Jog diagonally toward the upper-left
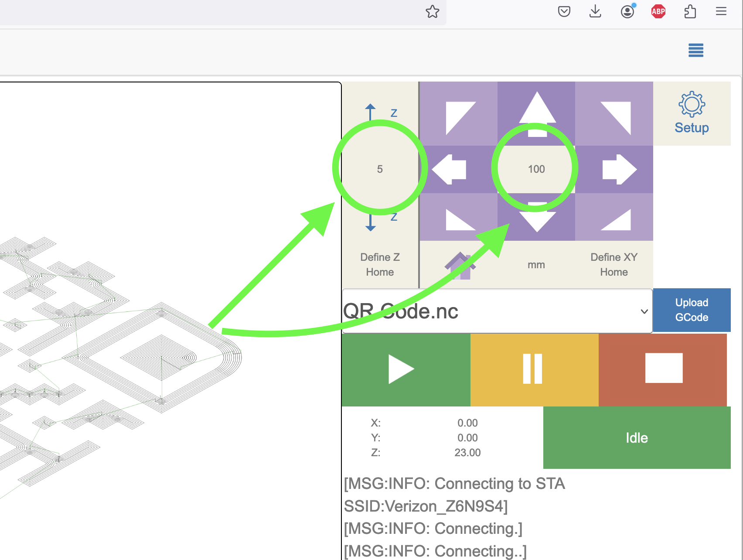 tap(459, 116)
